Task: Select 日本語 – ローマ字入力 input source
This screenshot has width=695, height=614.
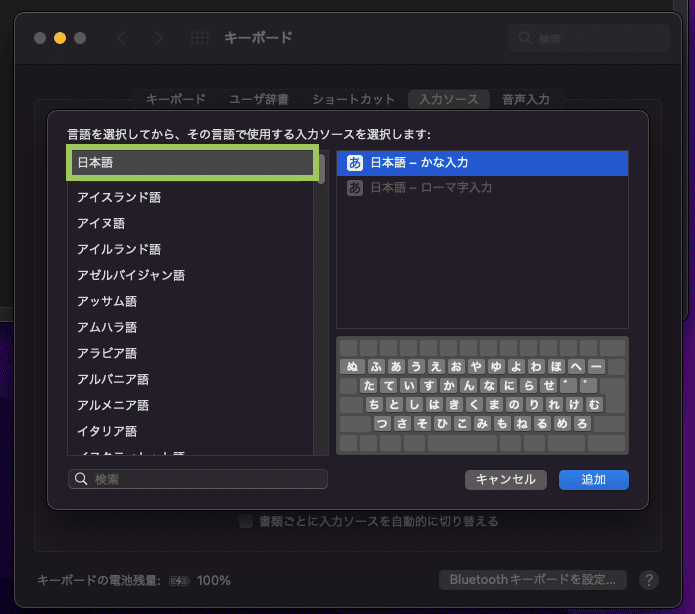Action: click(x=482, y=188)
